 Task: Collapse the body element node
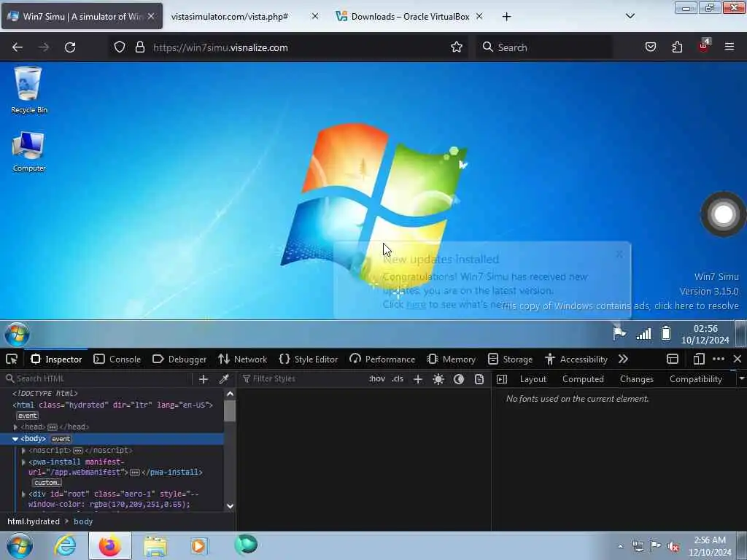tap(15, 439)
